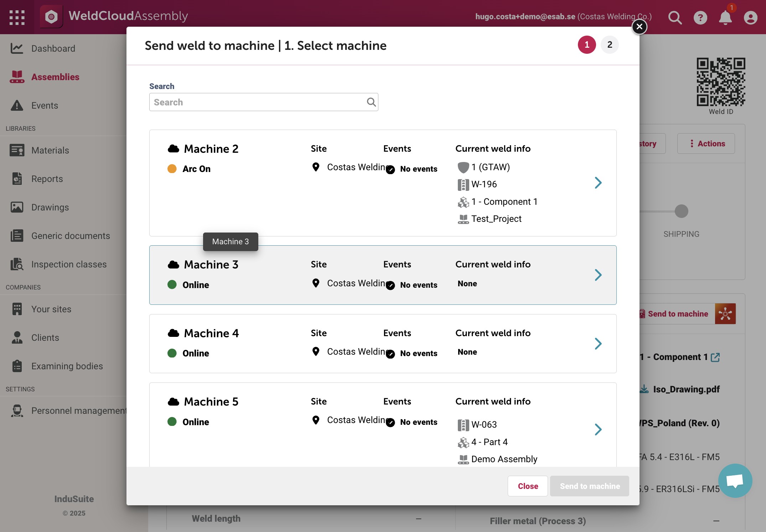Expand Machine 3 with its chevron arrow
This screenshot has height=532, width=766.
(598, 275)
